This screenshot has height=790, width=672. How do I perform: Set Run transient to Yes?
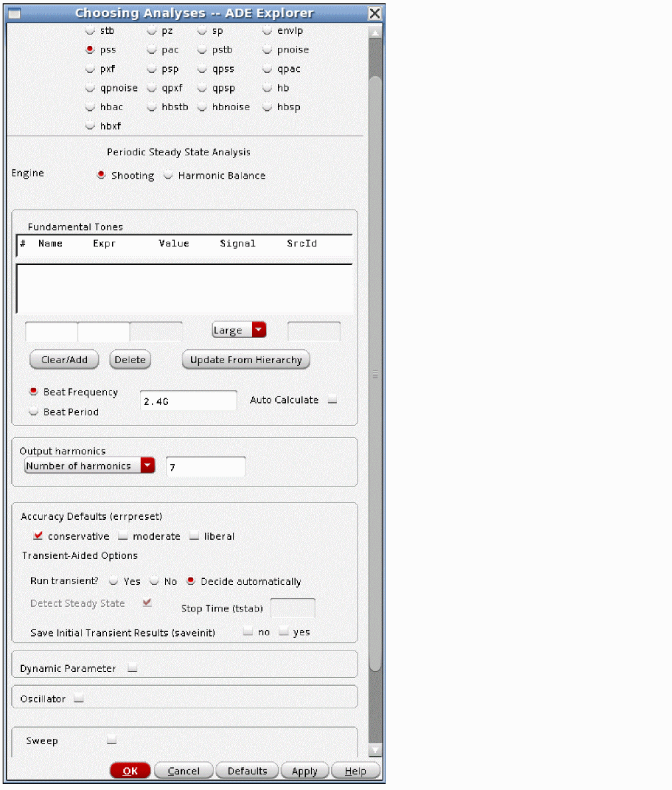tap(113, 581)
